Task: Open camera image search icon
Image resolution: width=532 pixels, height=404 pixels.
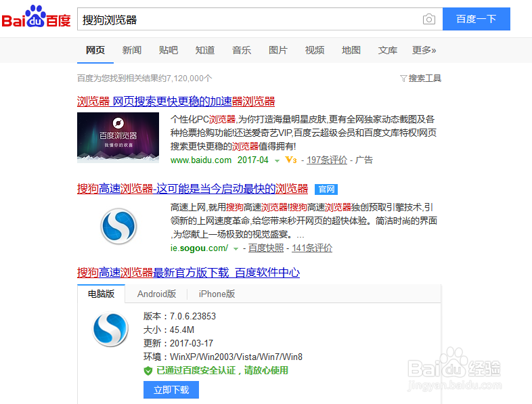Action: [429, 20]
